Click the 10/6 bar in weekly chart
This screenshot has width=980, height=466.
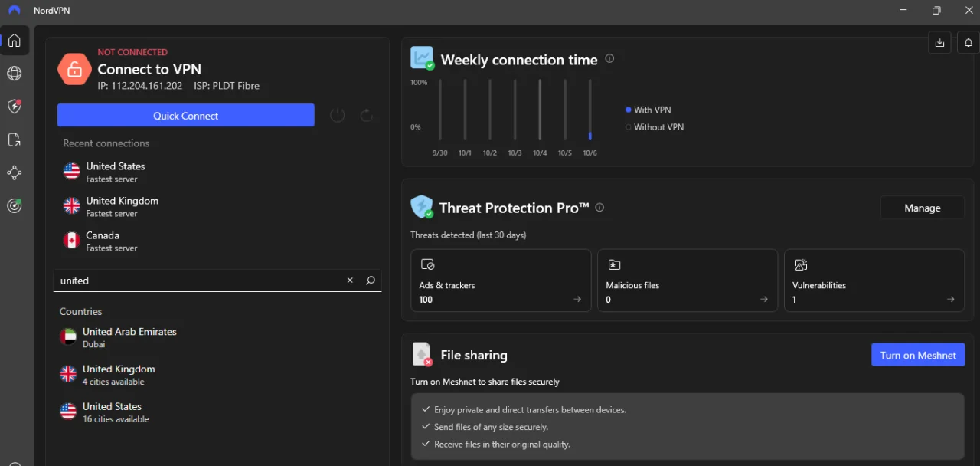pos(590,110)
